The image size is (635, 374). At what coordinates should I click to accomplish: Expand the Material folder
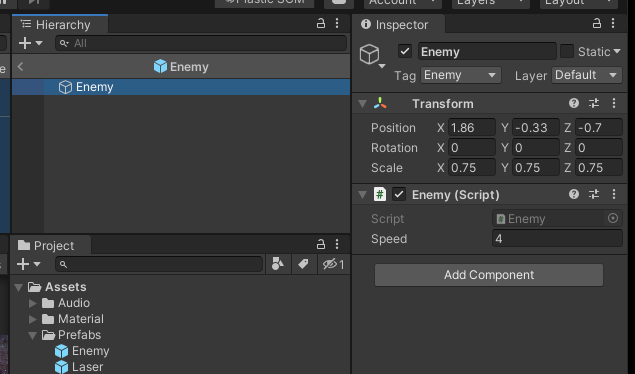tap(33, 319)
